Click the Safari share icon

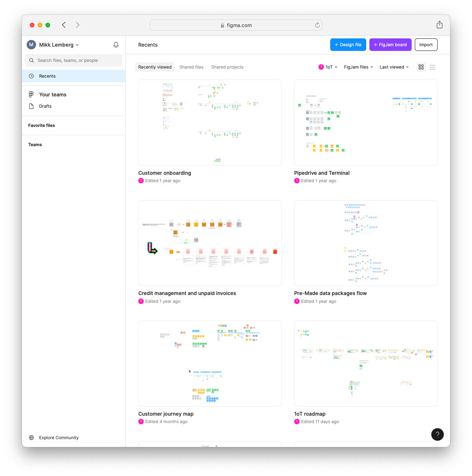click(439, 25)
